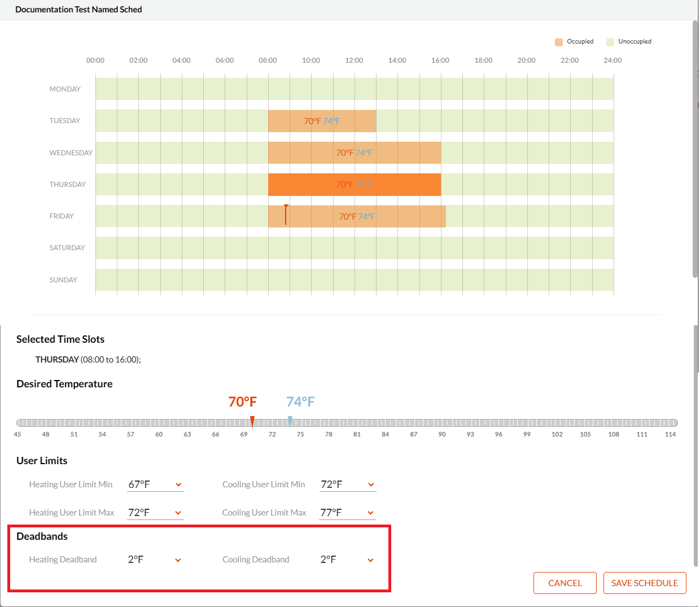The height and width of the screenshot is (607, 700).
Task: Click the 70°F heating marker on the temperature slider
Action: coord(252,421)
